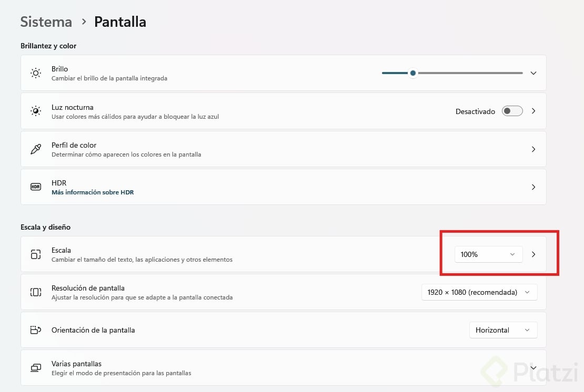Open the Escala 100% dropdown
This screenshot has width=584, height=392.
tap(488, 254)
